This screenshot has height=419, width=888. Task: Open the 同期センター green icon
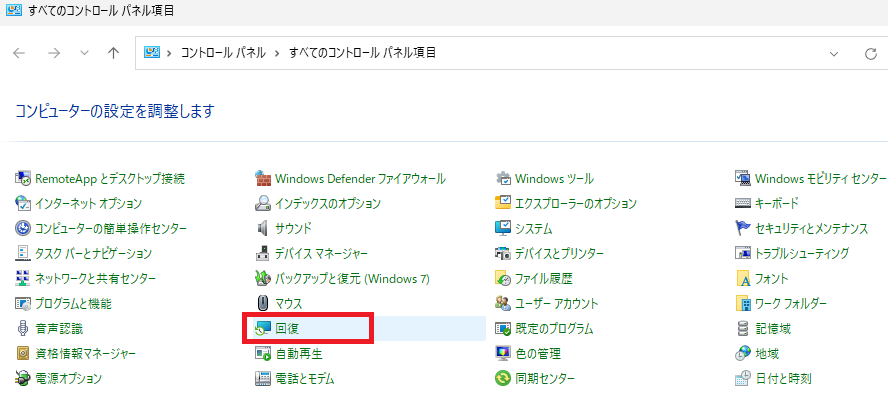503,378
